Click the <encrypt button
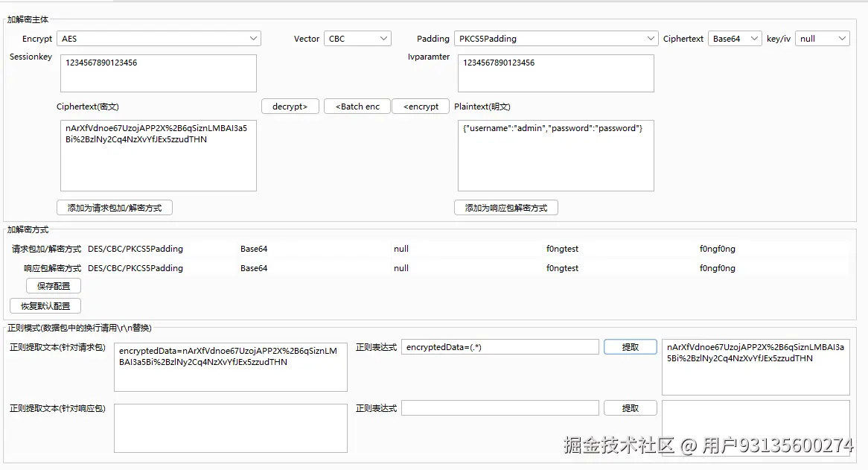This screenshot has height=470, width=868. [421, 107]
